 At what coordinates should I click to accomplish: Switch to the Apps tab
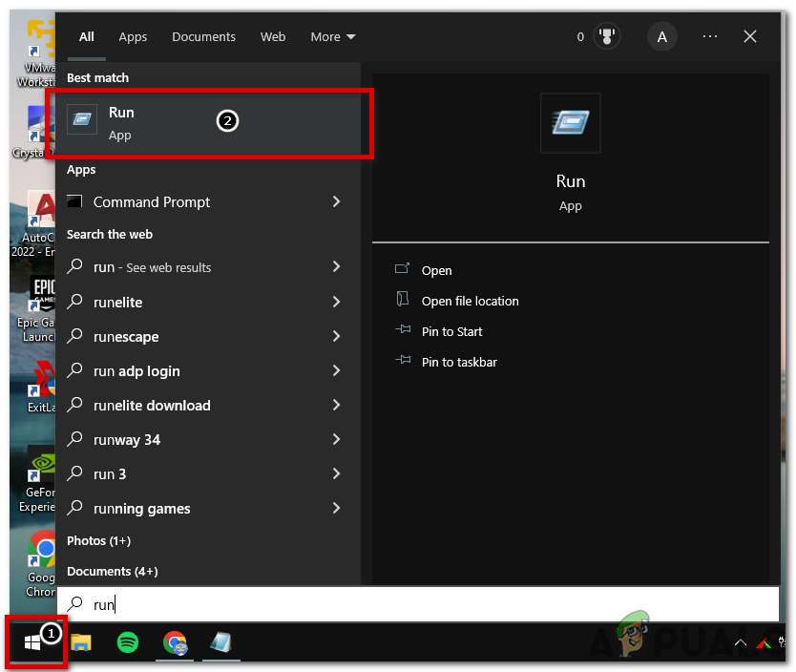[x=133, y=36]
